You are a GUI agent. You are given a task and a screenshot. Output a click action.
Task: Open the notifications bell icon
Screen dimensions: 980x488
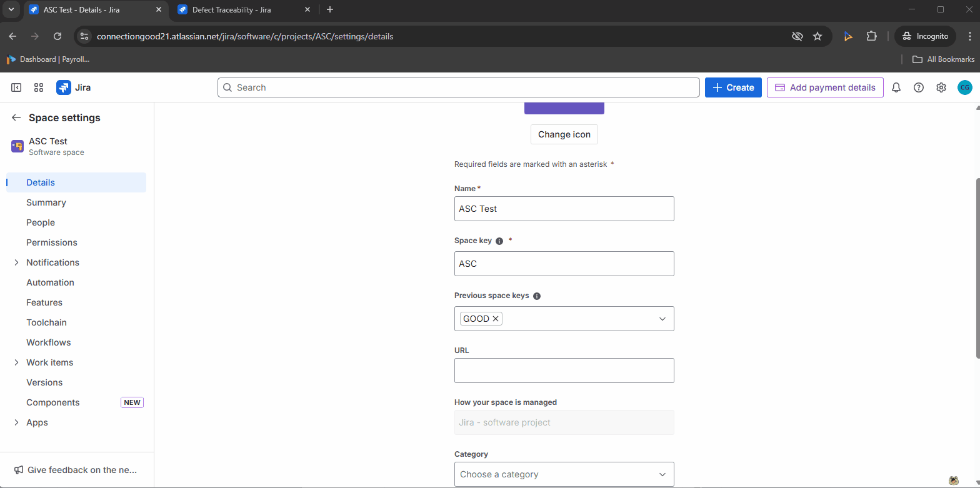[896, 87]
